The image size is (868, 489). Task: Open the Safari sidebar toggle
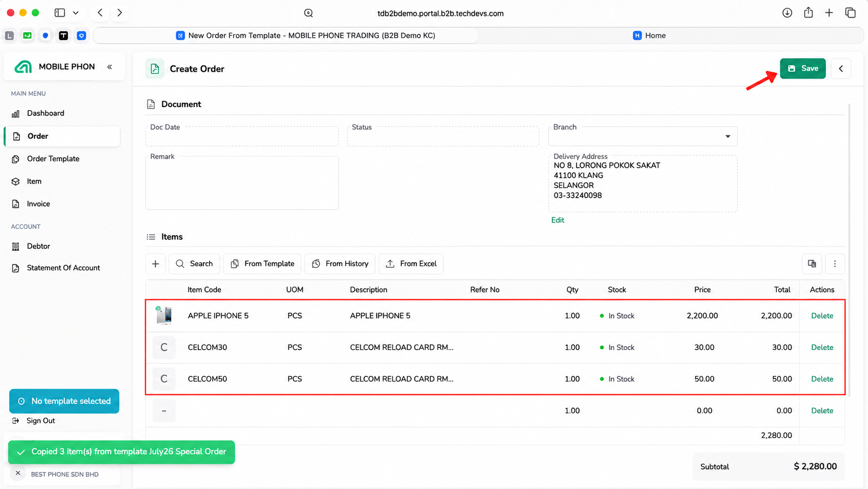click(x=60, y=13)
